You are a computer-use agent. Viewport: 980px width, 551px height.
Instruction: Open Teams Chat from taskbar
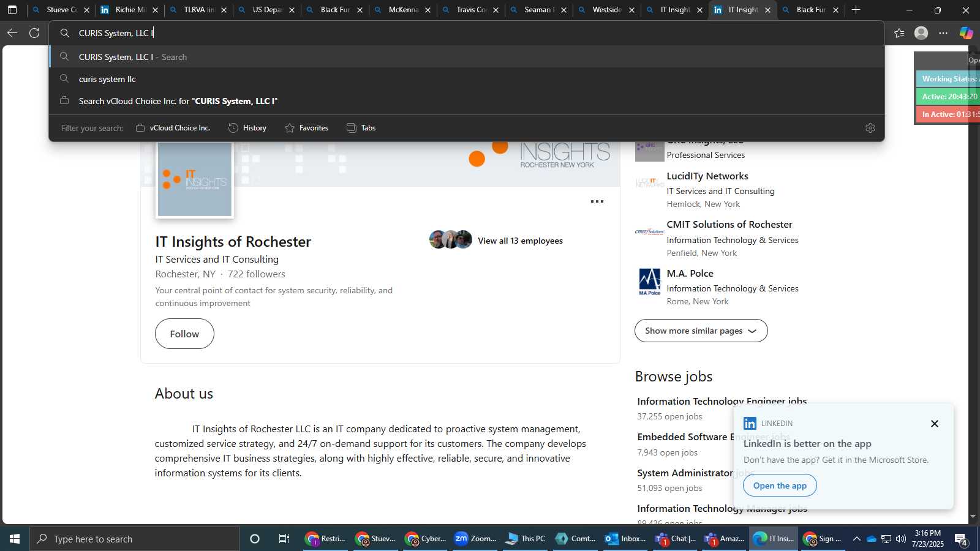[x=675, y=539]
